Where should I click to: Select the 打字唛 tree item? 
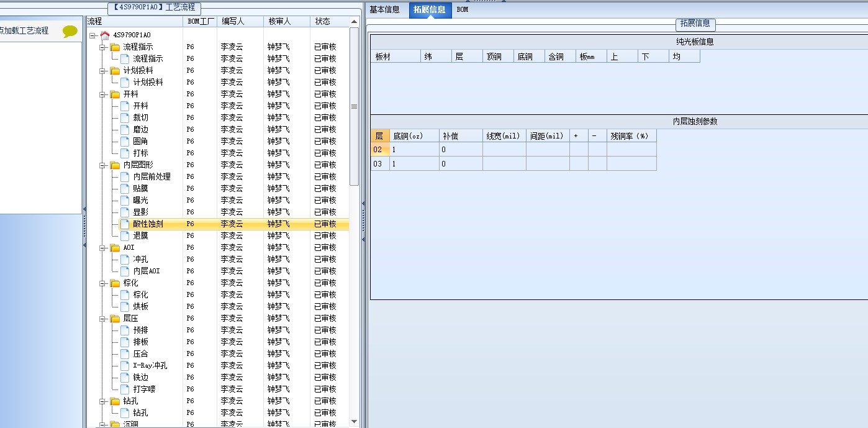(x=145, y=389)
